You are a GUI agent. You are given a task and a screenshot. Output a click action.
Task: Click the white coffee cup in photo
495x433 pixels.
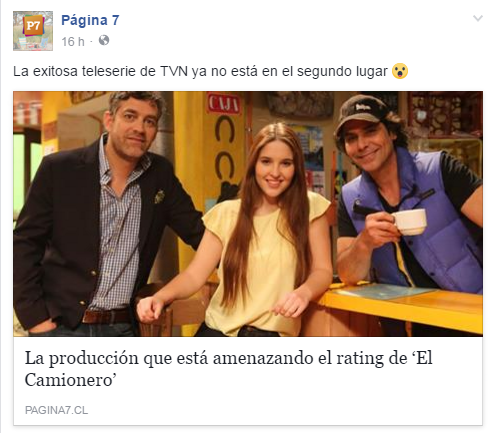[409, 221]
